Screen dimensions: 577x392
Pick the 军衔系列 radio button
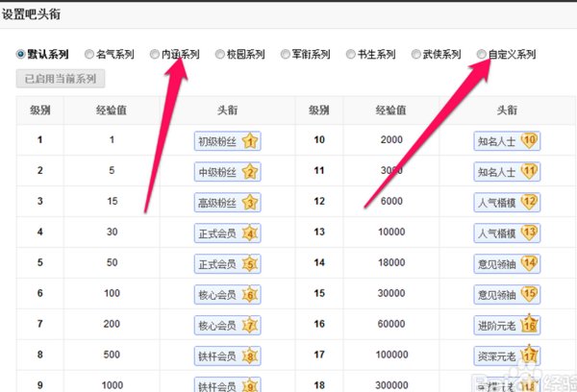[x=286, y=54]
